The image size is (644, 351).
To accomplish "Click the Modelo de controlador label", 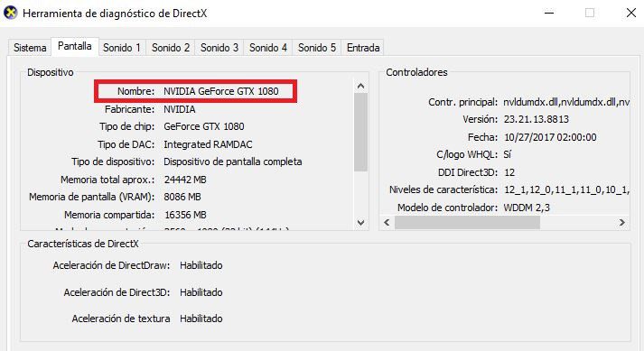I will [447, 208].
